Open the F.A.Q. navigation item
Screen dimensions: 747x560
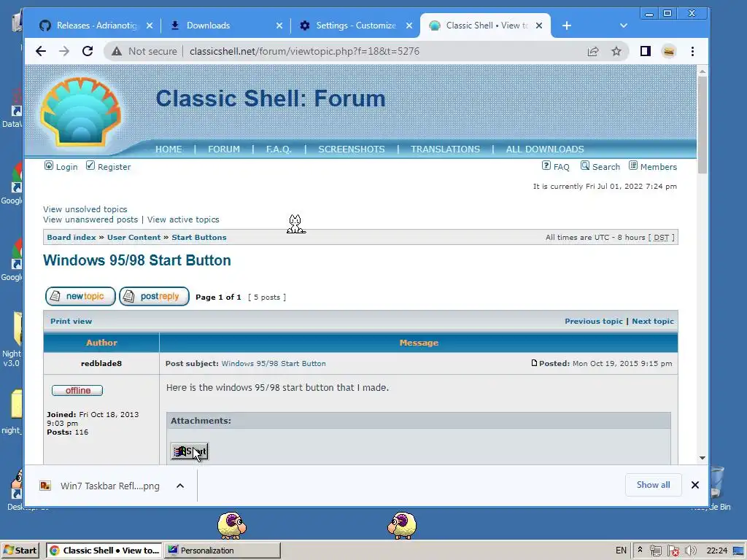(279, 149)
